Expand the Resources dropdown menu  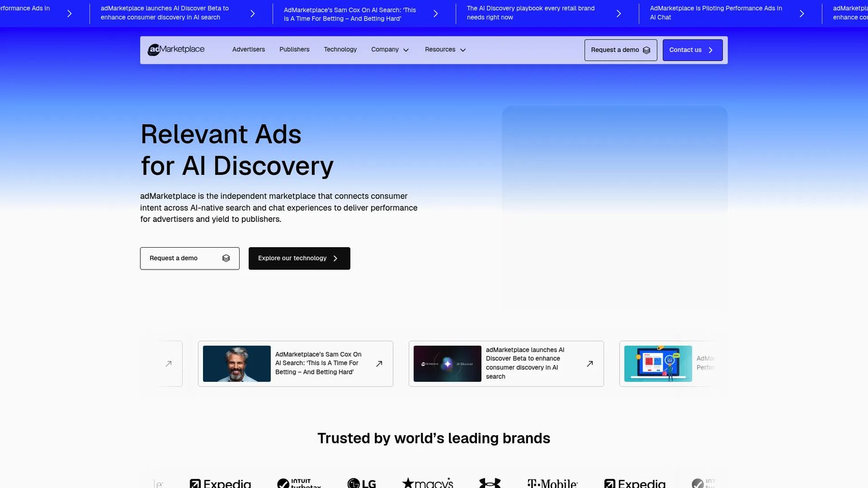[445, 50]
